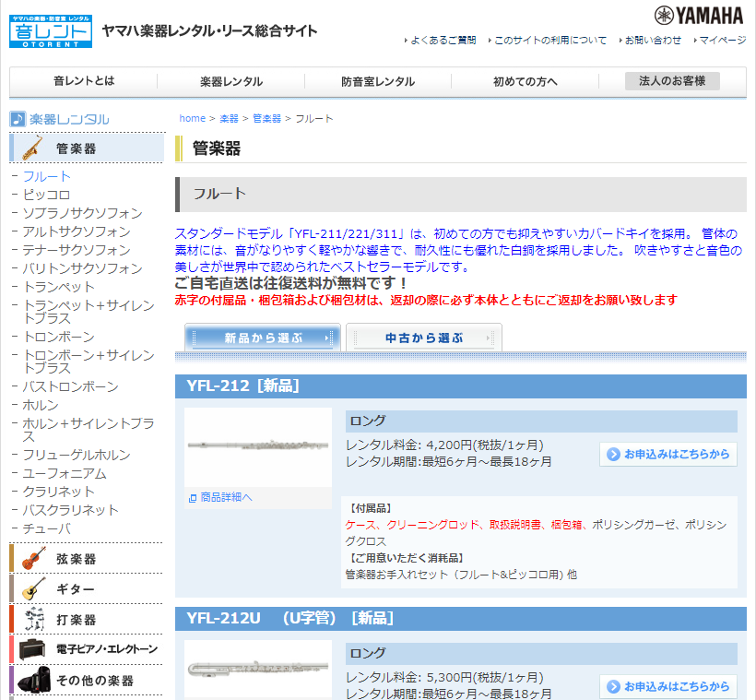Select チューバ in the sidebar

coord(47,528)
